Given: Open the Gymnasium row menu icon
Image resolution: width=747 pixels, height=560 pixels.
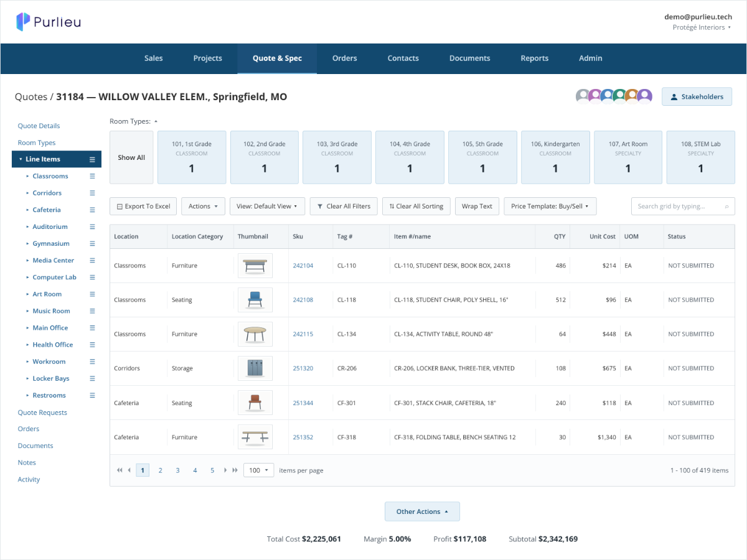Looking at the screenshot, I should point(92,243).
